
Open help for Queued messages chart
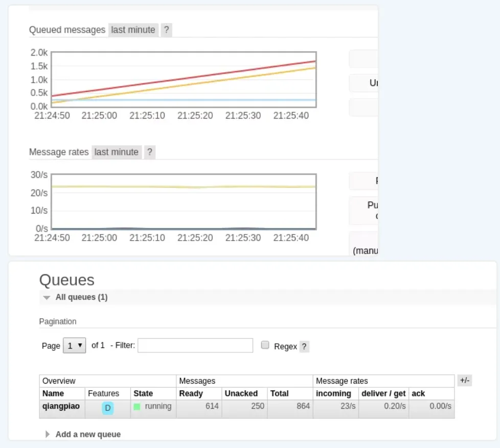tap(167, 30)
